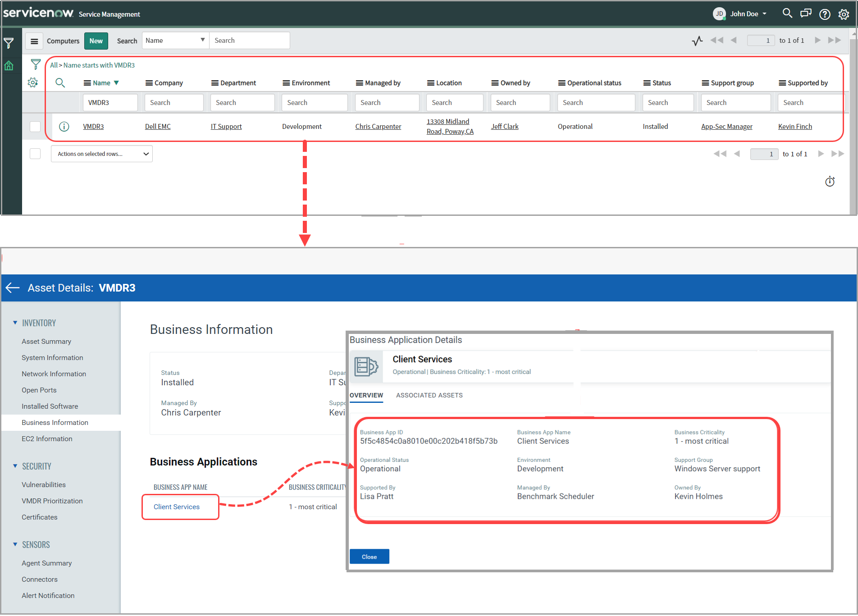The height and width of the screenshot is (616, 858).
Task: Click the back arrow on Asset Details
Action: coord(12,287)
